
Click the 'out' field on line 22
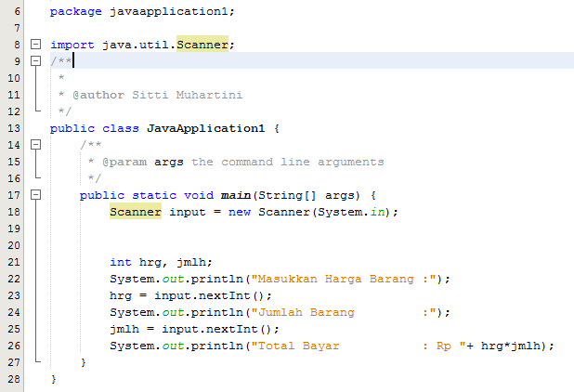pyautogui.click(x=173, y=280)
